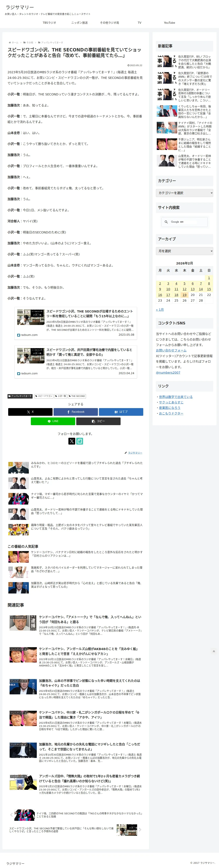
Task: Click the search magnifier icon
Action: pyautogui.click(x=166, y=222)
